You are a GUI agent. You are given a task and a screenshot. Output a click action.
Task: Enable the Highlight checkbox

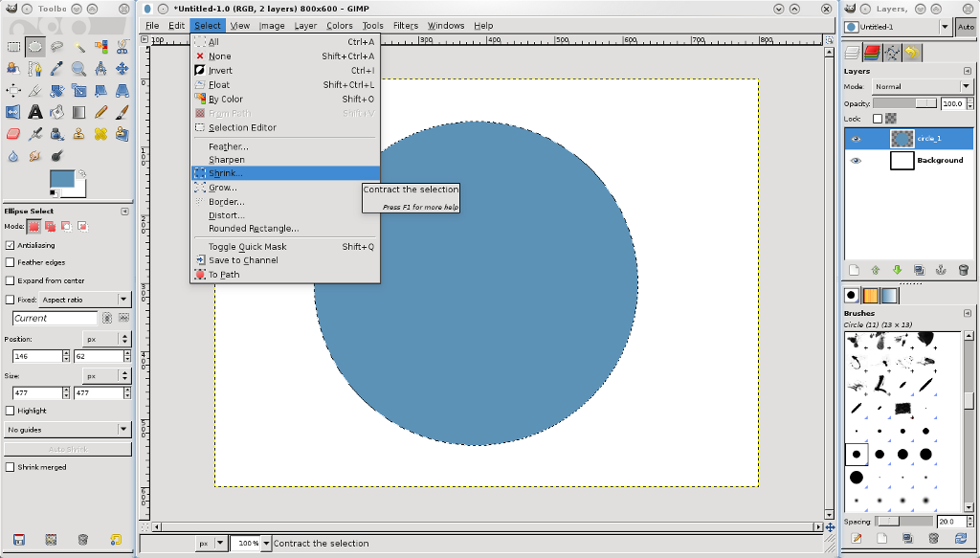click(x=10, y=411)
